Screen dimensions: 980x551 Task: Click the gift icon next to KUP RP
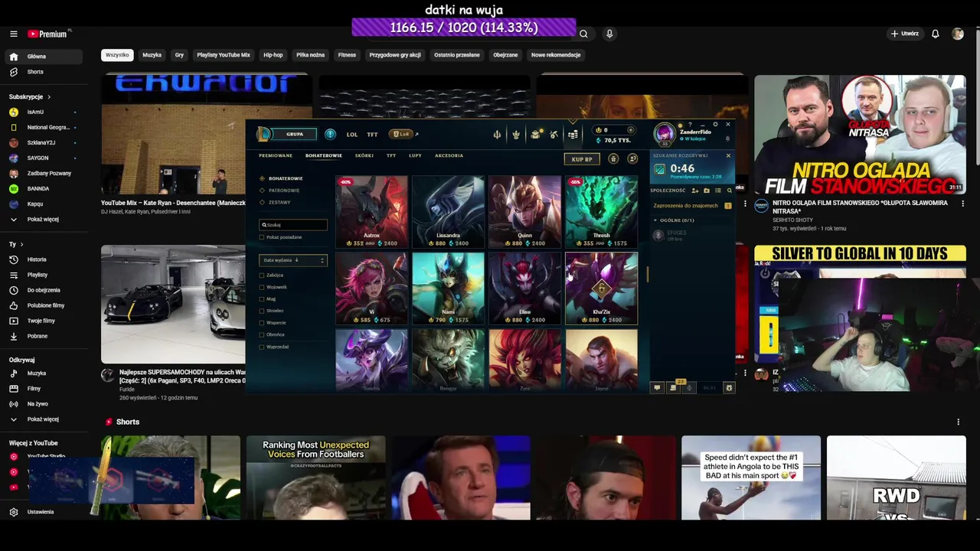tap(613, 158)
